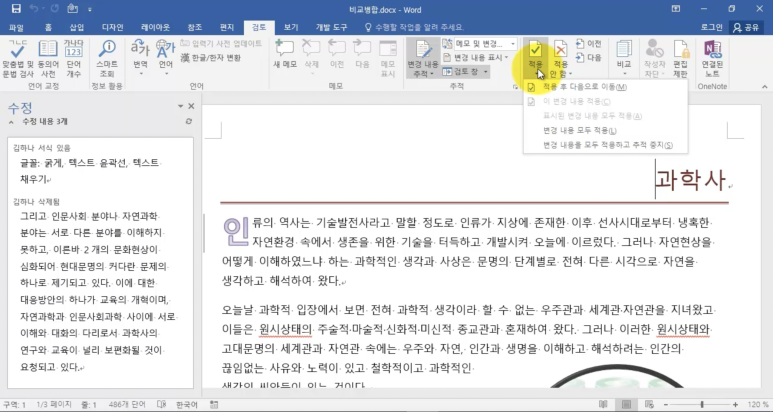This screenshot has height=412, width=773.
Task: Toggle 적용 후 다음으로 이동 menu option
Action: pyautogui.click(x=606, y=87)
